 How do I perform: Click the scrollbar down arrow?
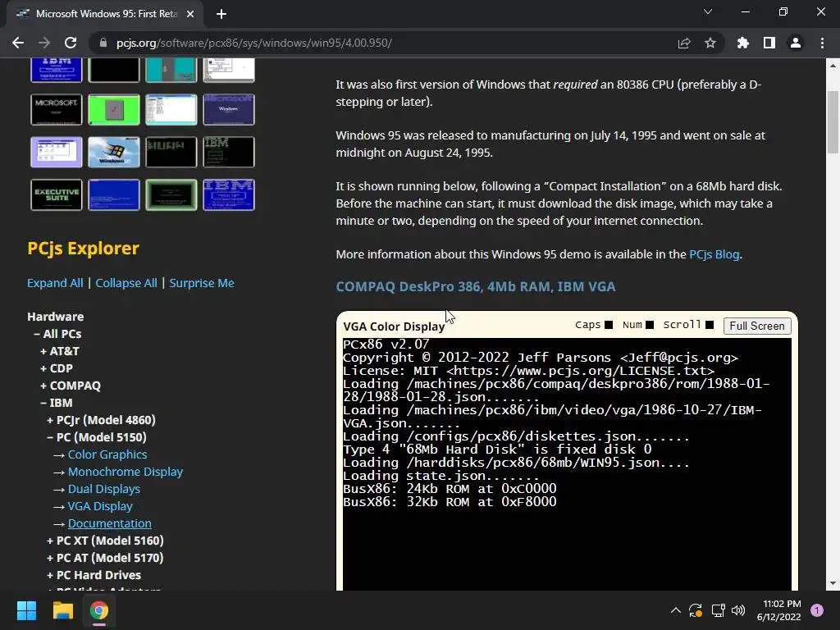833,583
